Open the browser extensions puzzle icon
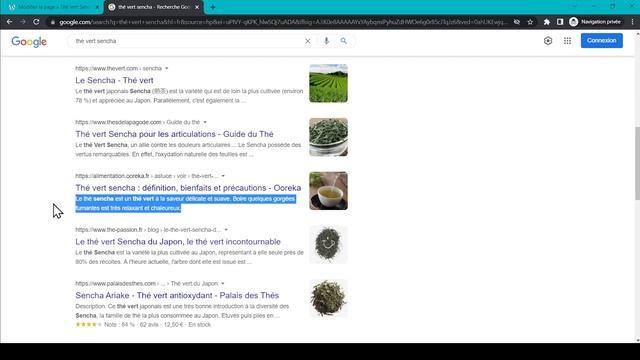 click(547, 22)
